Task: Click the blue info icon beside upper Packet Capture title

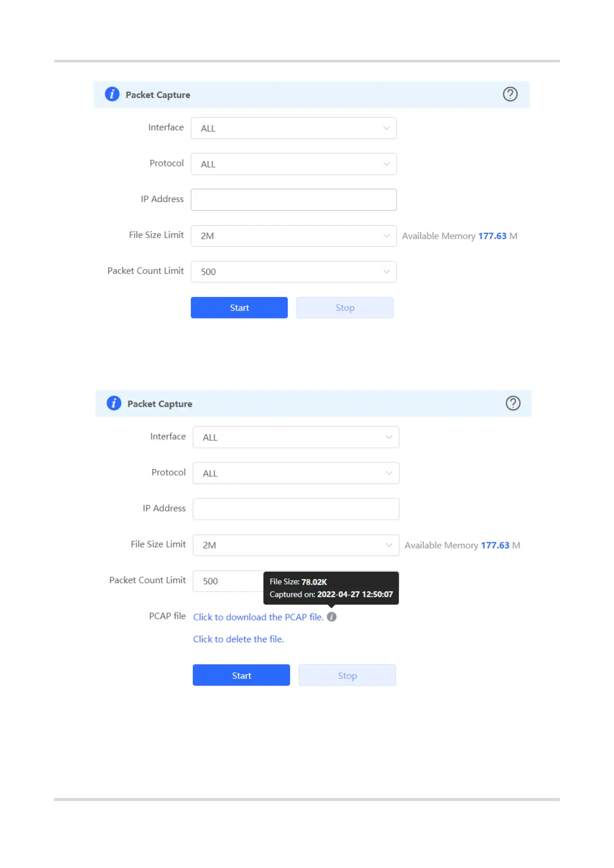Action: tap(112, 94)
